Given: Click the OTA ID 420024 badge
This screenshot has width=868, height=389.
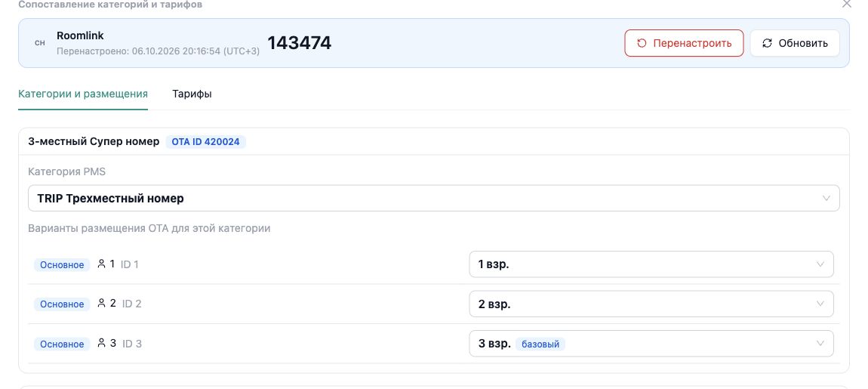Looking at the screenshot, I should pos(205,142).
